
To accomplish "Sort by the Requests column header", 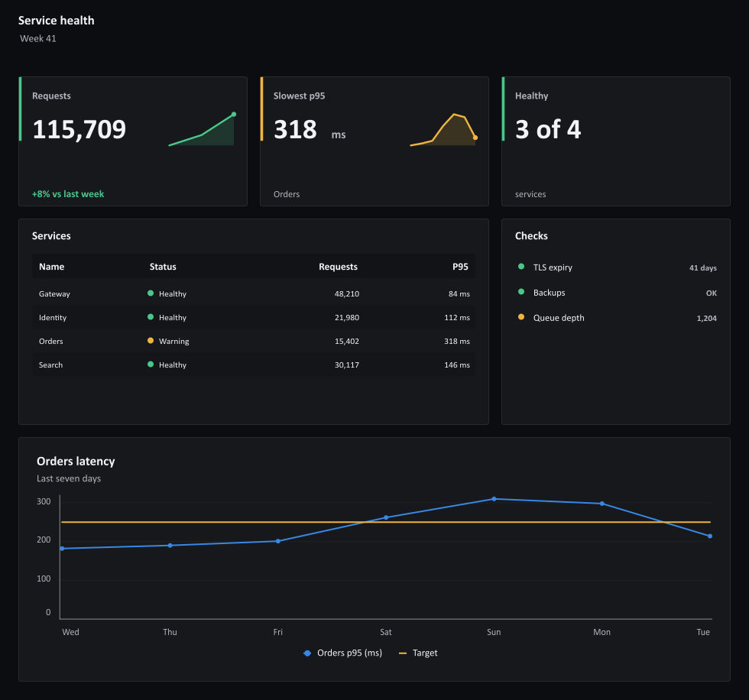I will [338, 267].
